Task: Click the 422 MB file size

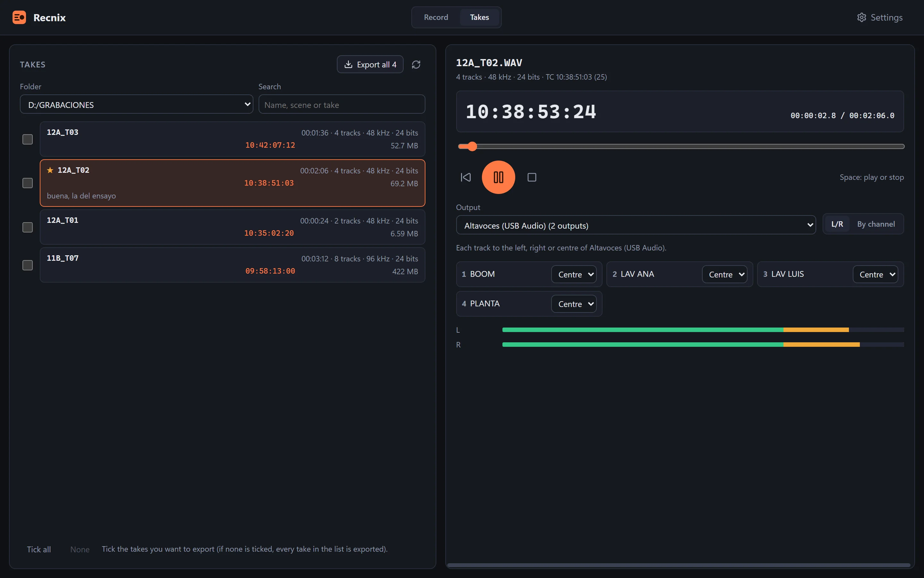Action: [x=405, y=271]
